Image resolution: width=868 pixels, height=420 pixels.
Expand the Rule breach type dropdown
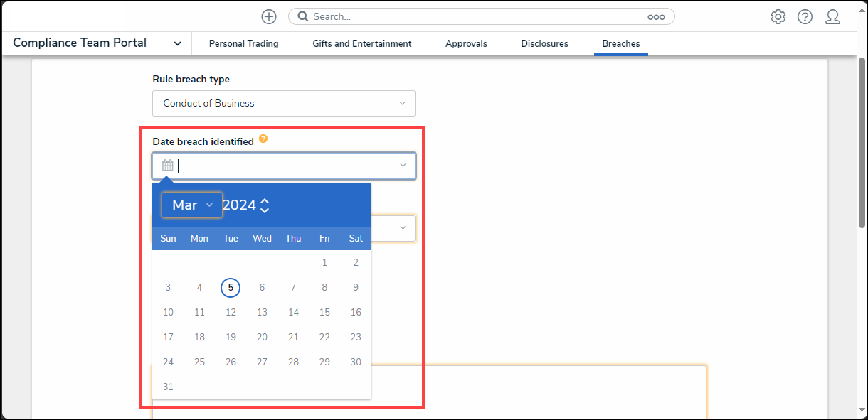tap(284, 104)
